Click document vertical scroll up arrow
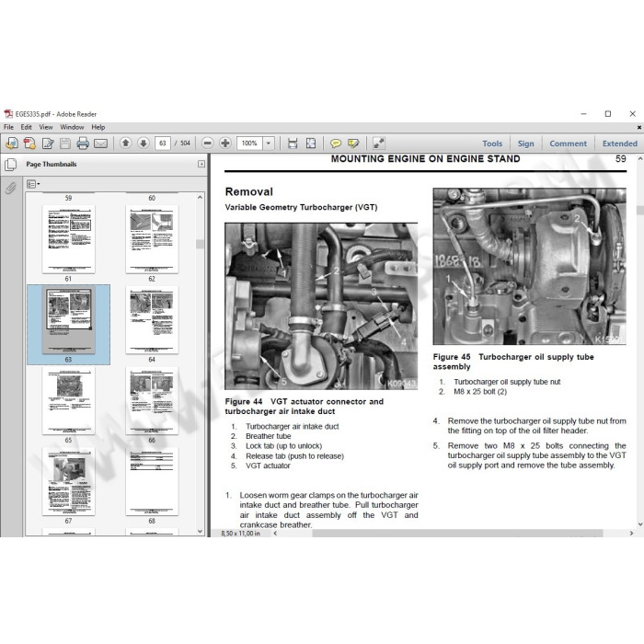 [x=640, y=158]
